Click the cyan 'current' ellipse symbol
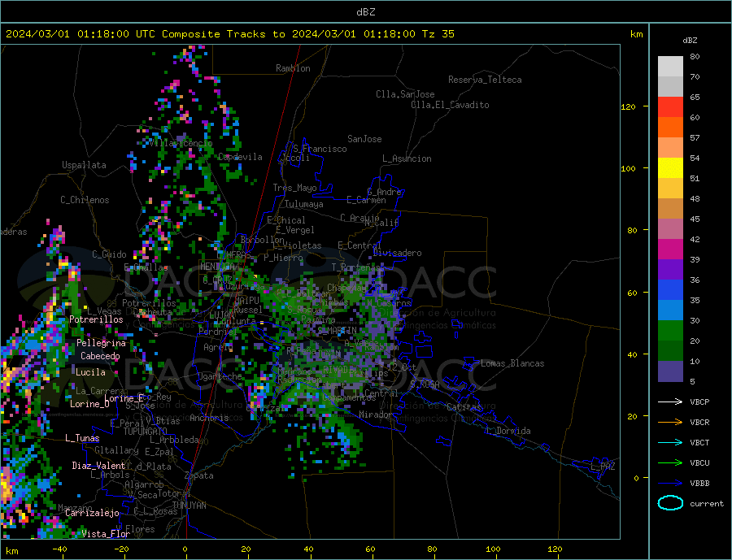The width and height of the screenshot is (732, 560). [x=670, y=503]
